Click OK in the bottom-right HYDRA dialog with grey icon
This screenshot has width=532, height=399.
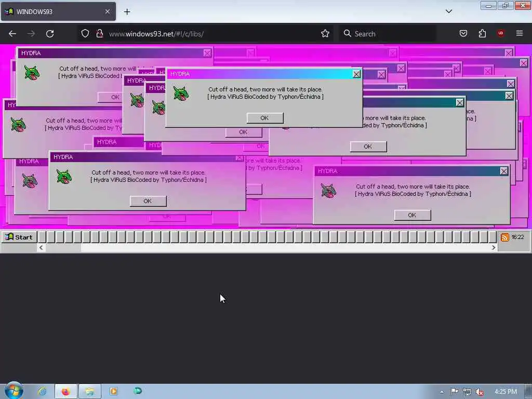pos(412,215)
